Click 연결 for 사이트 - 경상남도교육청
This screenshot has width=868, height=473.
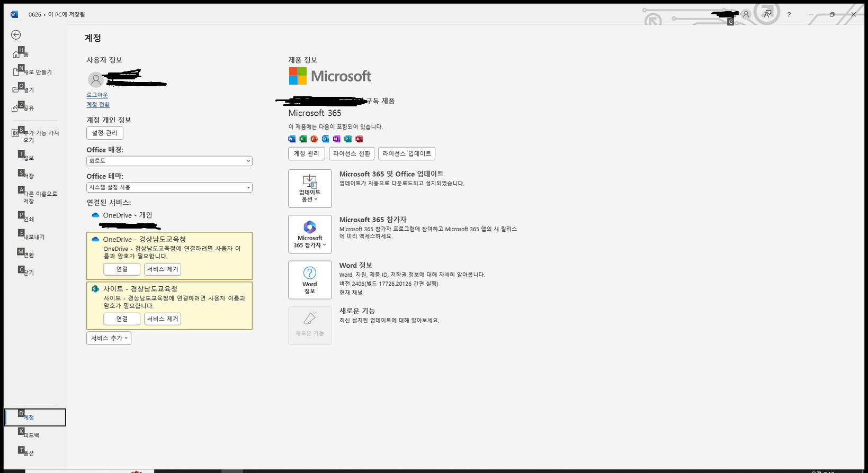coord(122,319)
